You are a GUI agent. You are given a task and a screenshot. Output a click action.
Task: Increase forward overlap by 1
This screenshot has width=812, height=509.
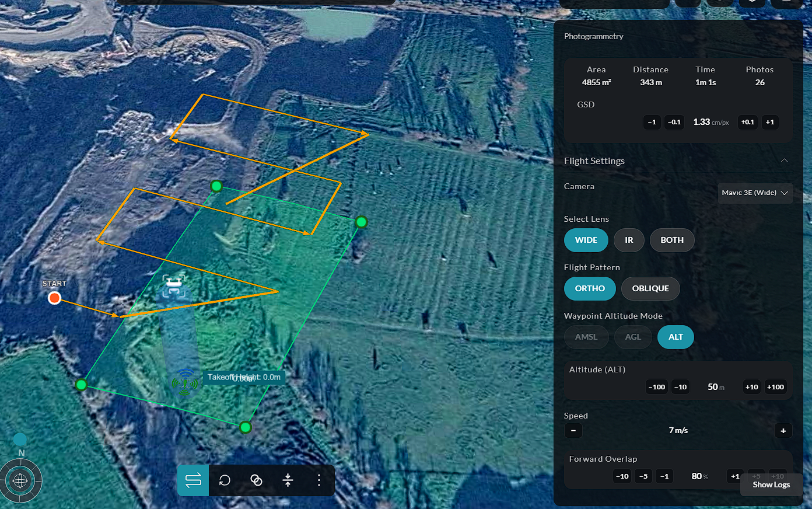pos(736,476)
